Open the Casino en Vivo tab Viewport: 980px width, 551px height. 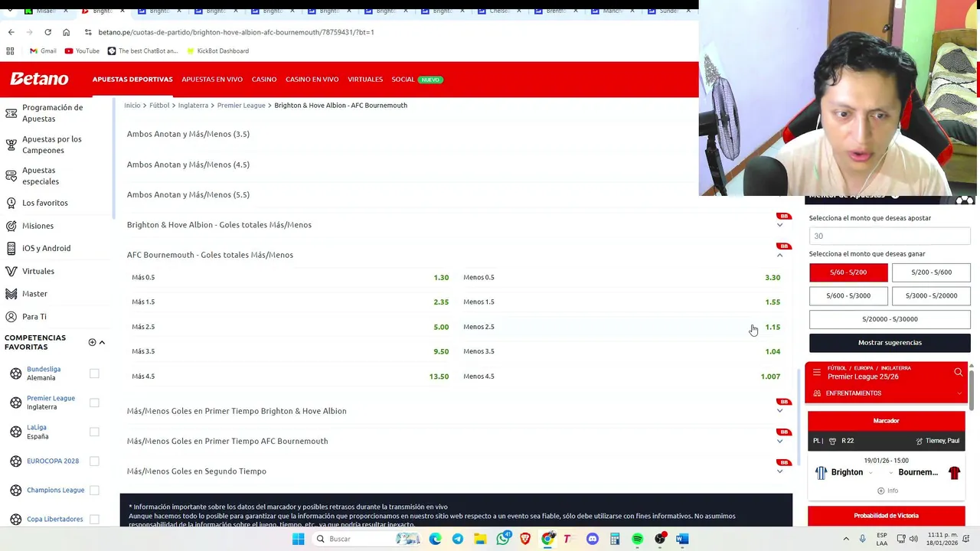coord(312,80)
